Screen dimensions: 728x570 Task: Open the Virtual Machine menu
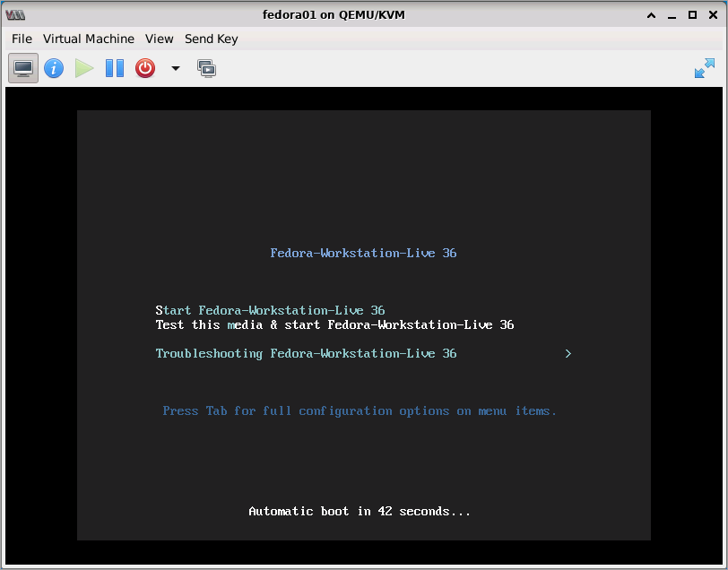tap(89, 39)
